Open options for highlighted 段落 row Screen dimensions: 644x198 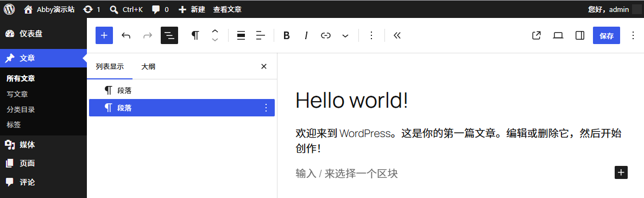point(266,108)
